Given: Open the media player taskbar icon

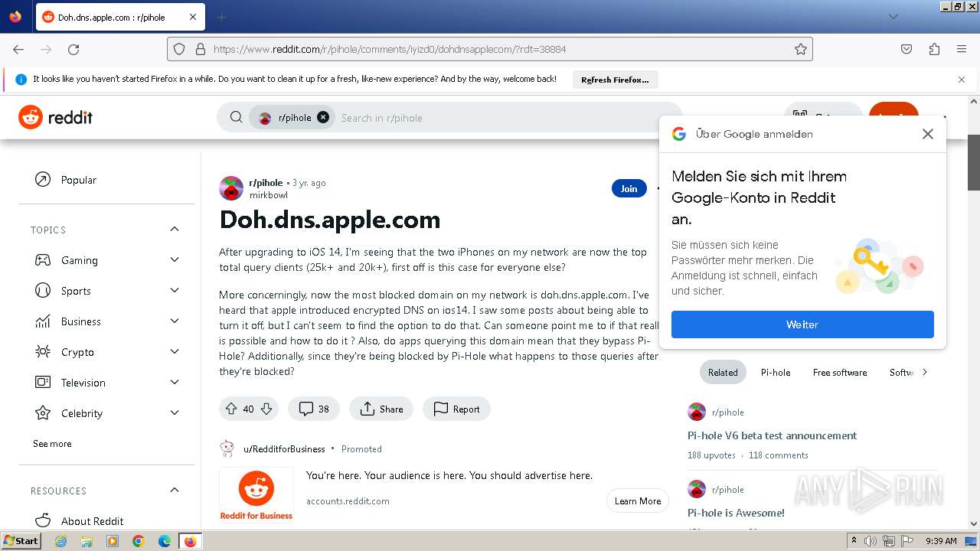Looking at the screenshot, I should [x=113, y=541].
